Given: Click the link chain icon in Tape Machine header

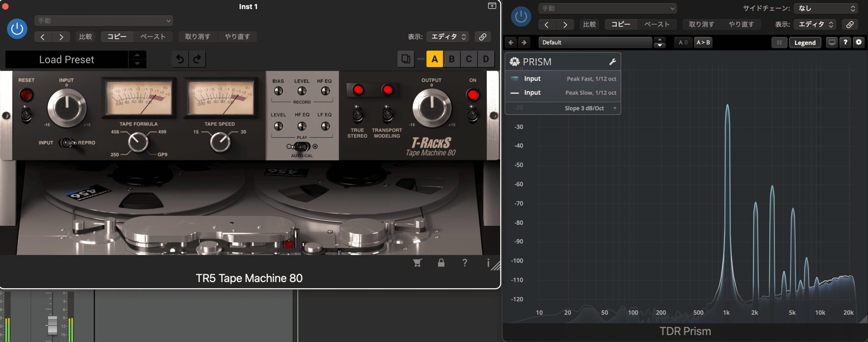Looking at the screenshot, I should pos(482,37).
